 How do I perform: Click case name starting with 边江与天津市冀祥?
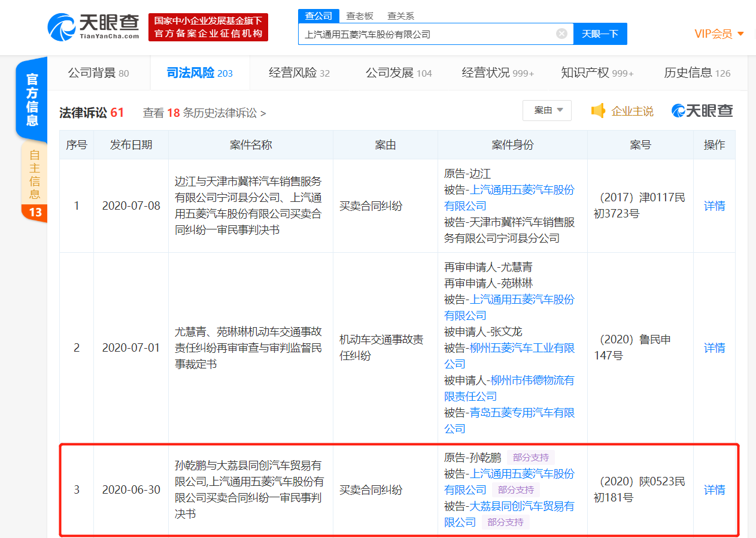pyautogui.click(x=249, y=205)
